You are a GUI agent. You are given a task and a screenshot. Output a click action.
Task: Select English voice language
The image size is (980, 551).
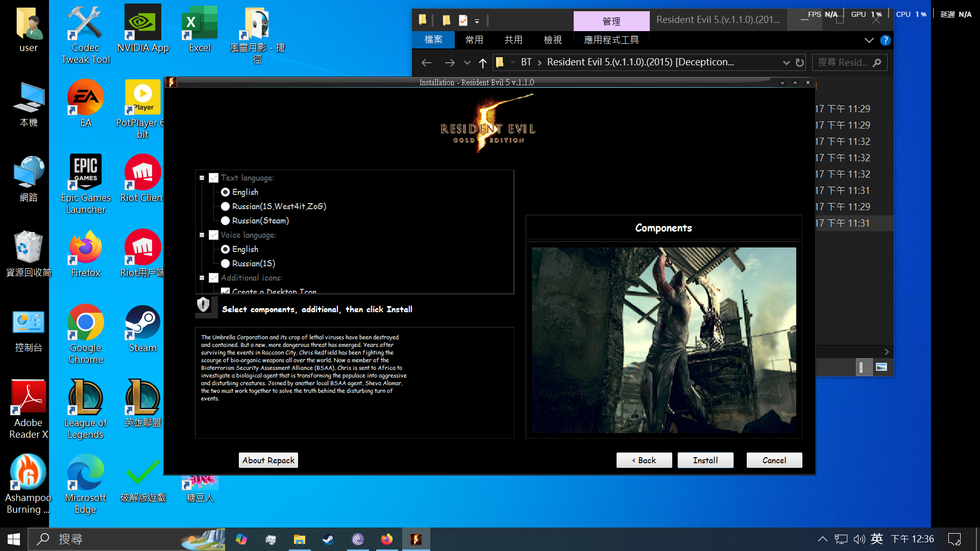click(x=225, y=249)
